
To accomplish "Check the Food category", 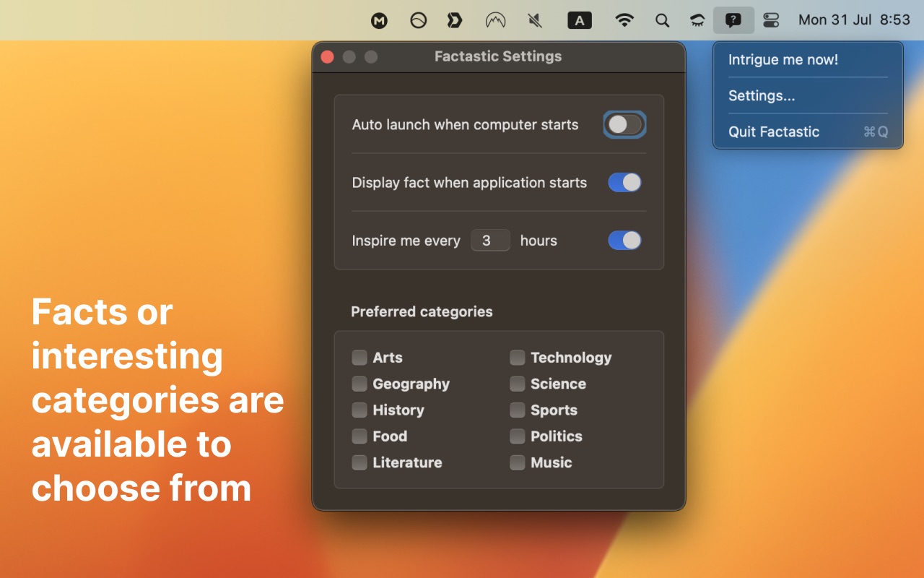I will pos(359,436).
